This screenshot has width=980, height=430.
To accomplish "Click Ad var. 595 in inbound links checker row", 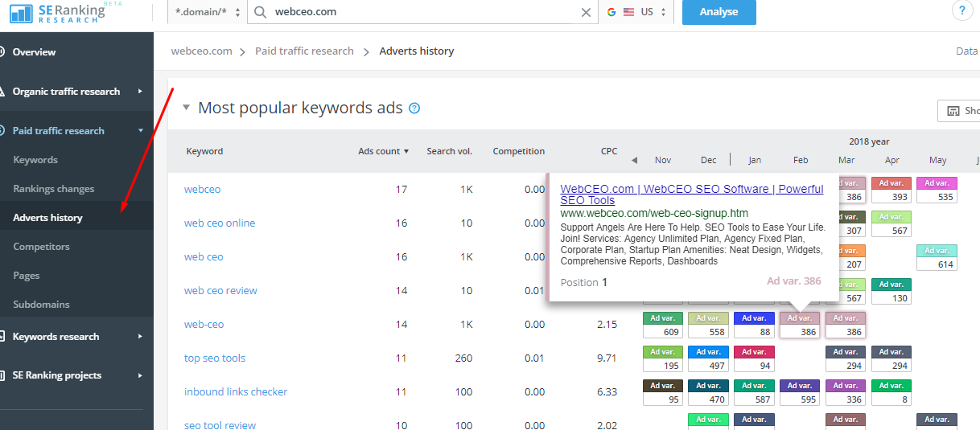I will click(801, 392).
